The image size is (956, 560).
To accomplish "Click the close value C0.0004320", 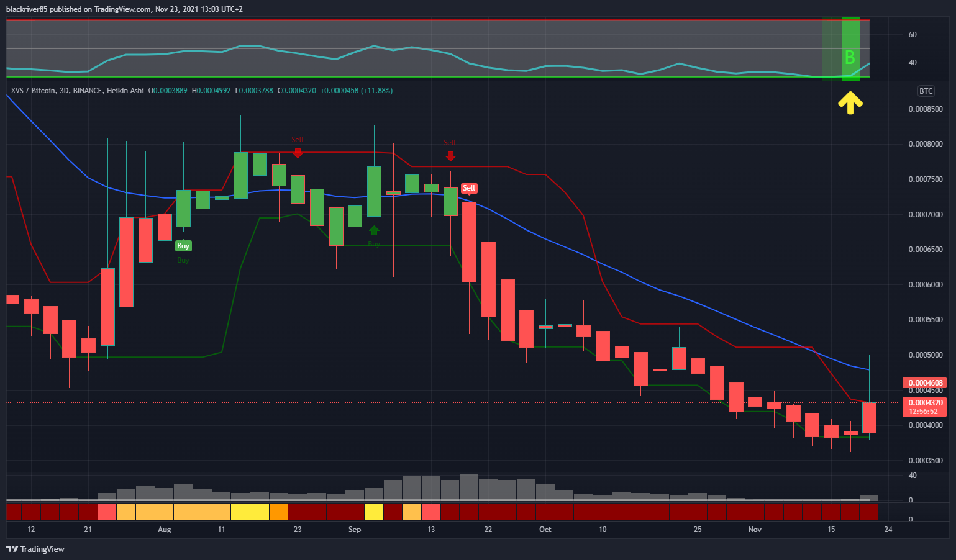I will tap(296, 91).
